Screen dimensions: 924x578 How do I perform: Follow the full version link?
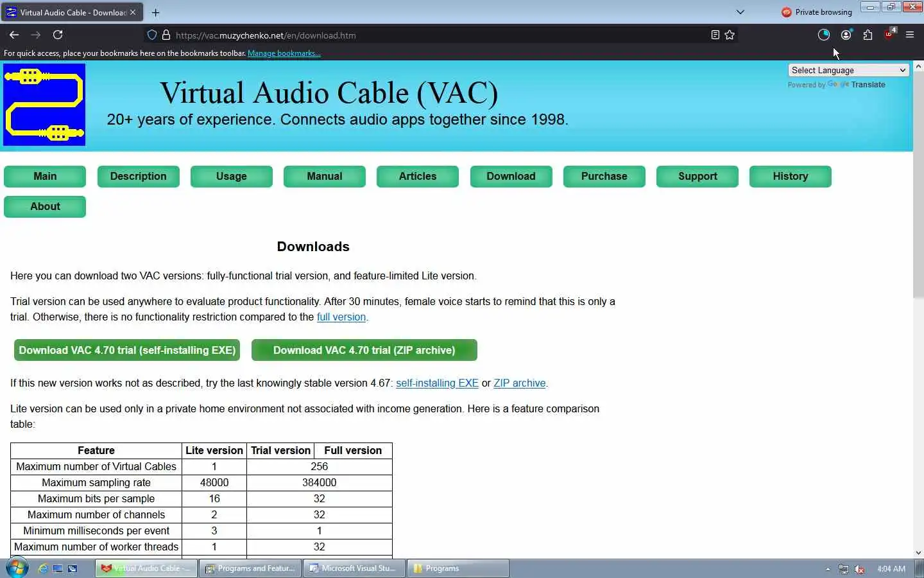click(341, 317)
